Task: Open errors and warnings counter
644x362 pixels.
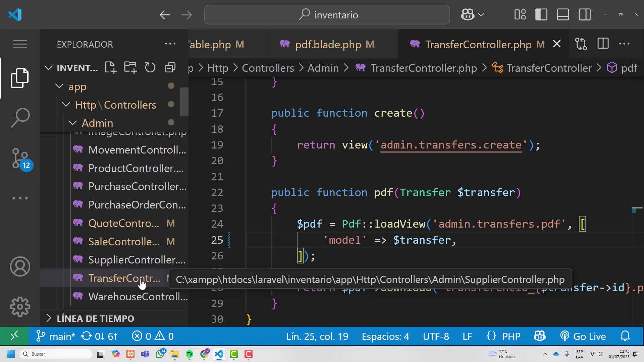Action: click(153, 336)
